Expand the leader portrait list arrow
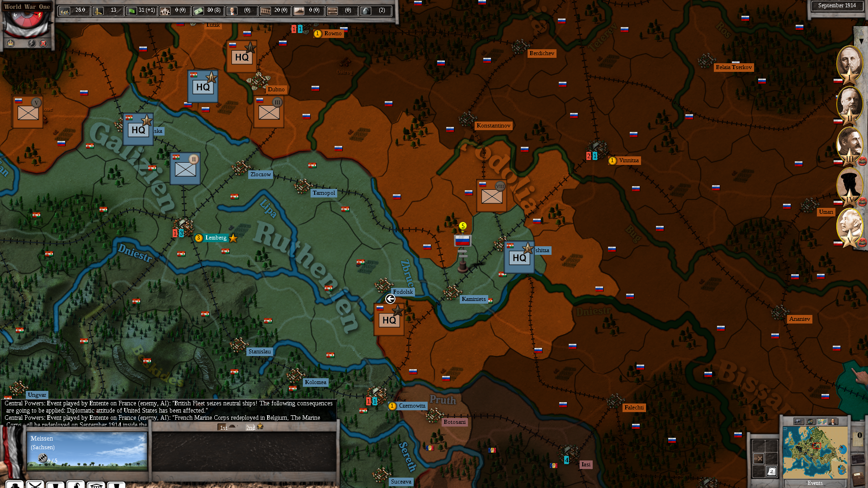This screenshot has height=488, width=868. [861, 41]
